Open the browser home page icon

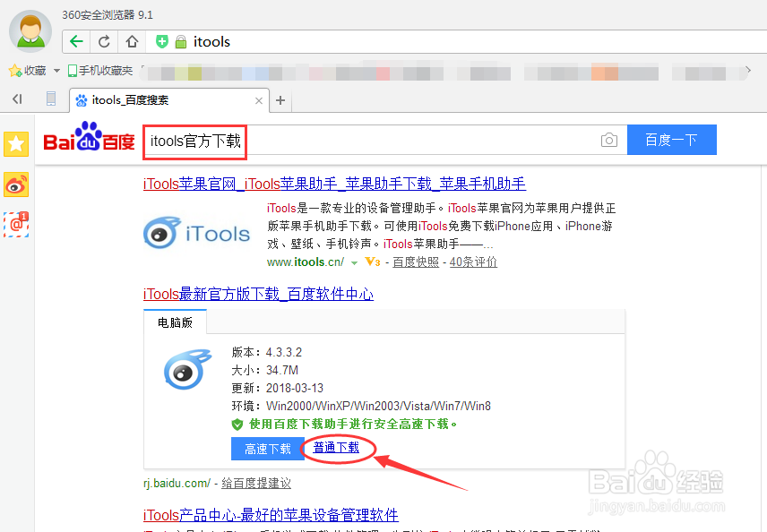[x=132, y=41]
